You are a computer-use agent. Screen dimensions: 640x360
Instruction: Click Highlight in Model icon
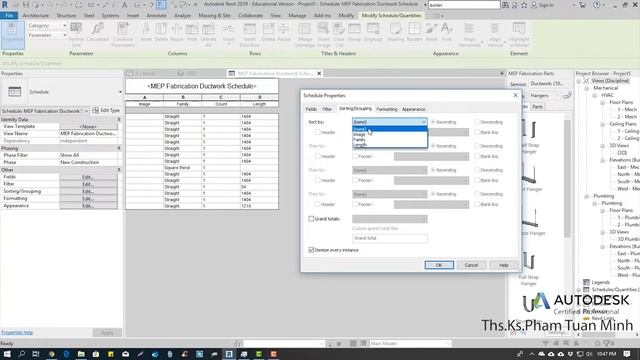point(519,35)
